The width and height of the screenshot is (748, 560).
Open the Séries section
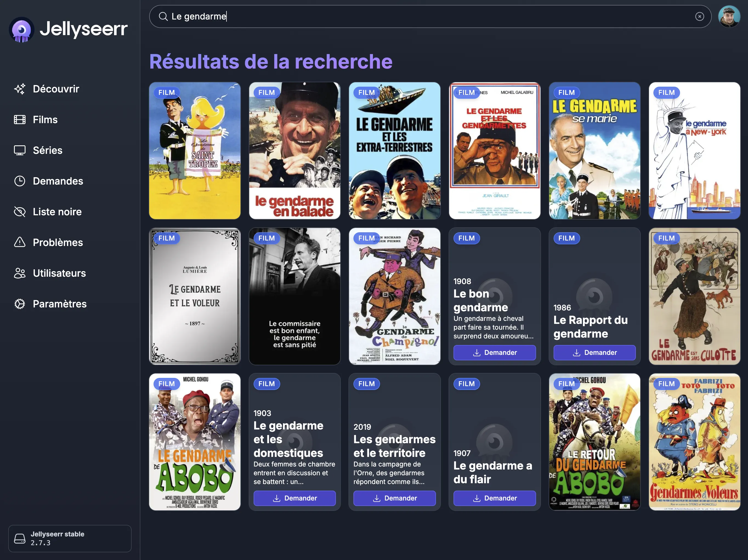tap(47, 150)
